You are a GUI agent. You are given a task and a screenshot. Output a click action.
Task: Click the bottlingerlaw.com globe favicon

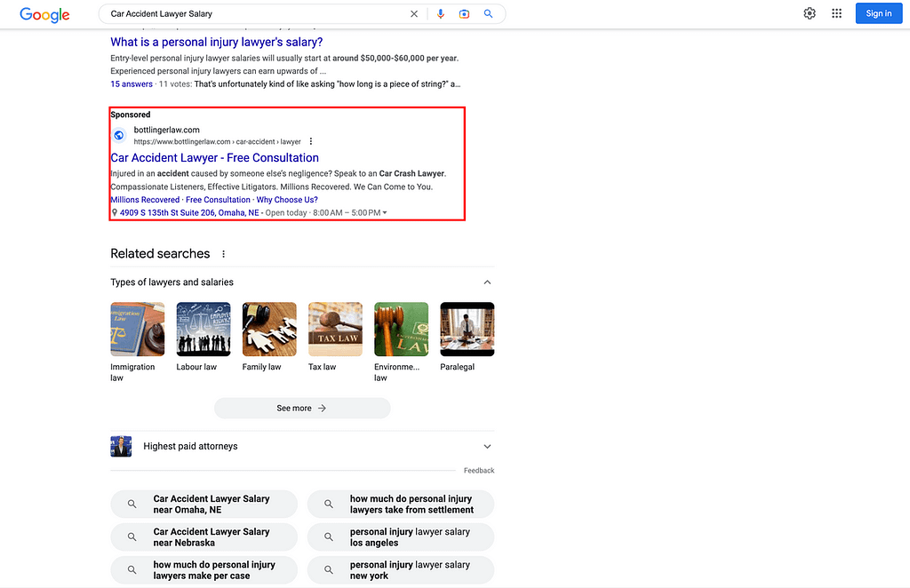[x=119, y=135]
